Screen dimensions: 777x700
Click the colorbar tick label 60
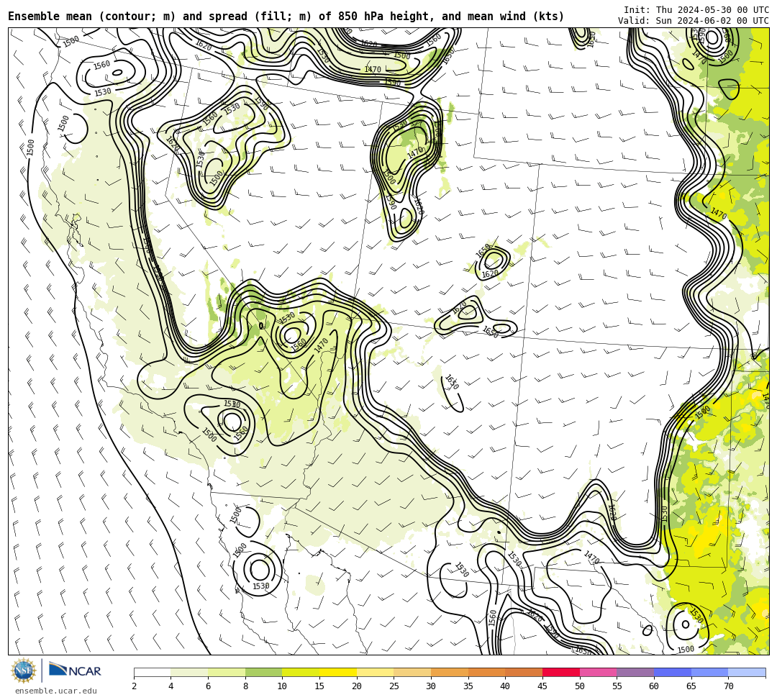(654, 686)
